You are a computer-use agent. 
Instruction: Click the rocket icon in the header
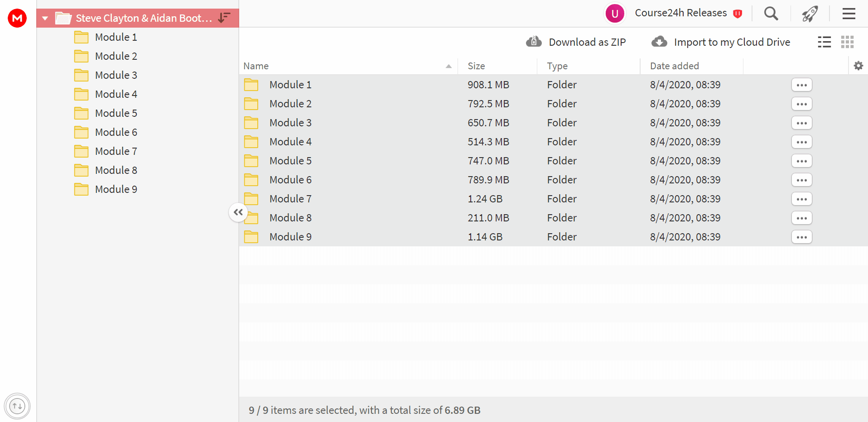tap(810, 14)
